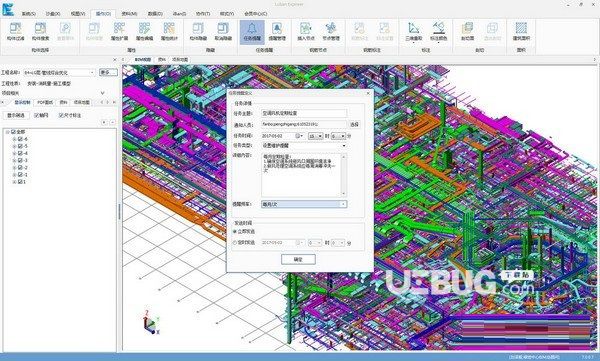Click the scrollbar of the details textbox

coord(344,175)
